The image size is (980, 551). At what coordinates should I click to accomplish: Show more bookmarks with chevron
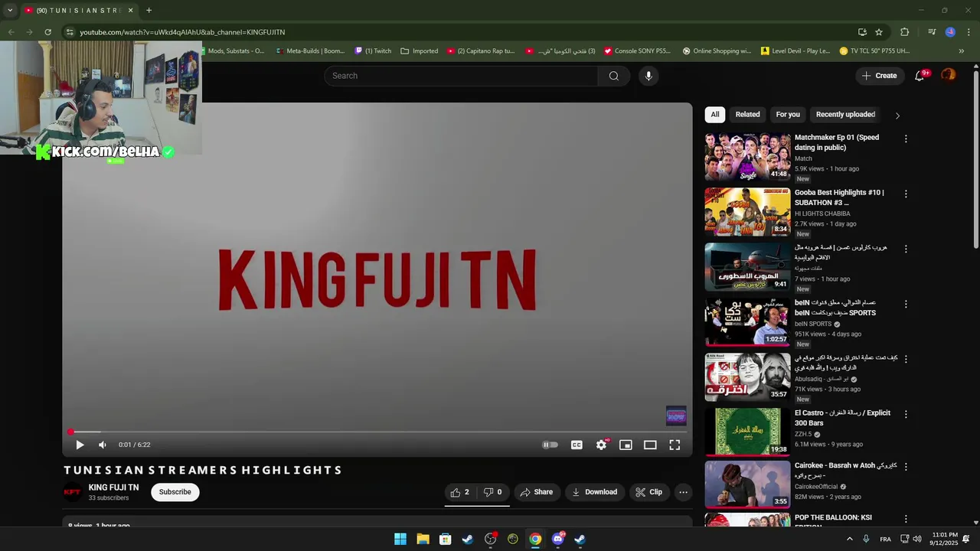coord(962,51)
